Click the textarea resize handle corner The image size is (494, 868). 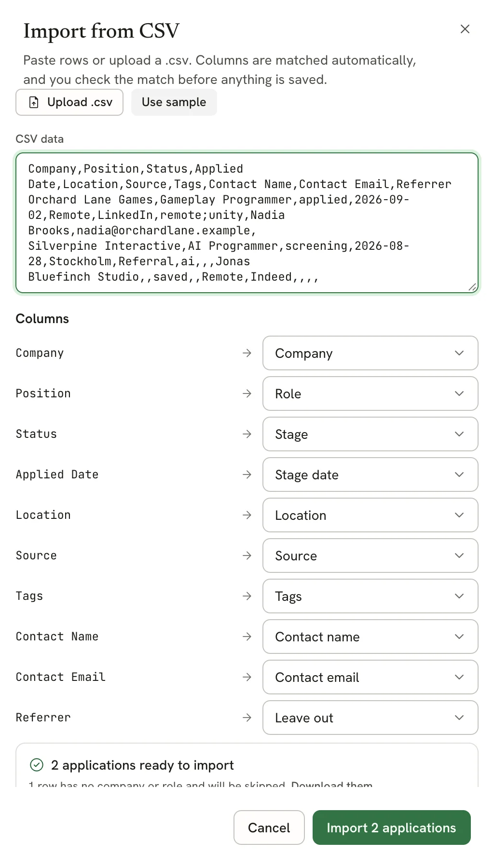tap(472, 287)
